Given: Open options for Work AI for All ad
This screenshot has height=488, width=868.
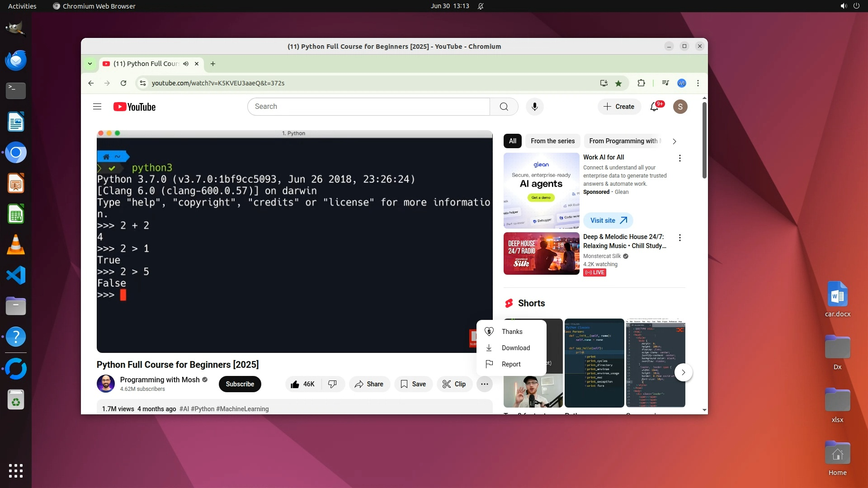Looking at the screenshot, I should (x=679, y=158).
